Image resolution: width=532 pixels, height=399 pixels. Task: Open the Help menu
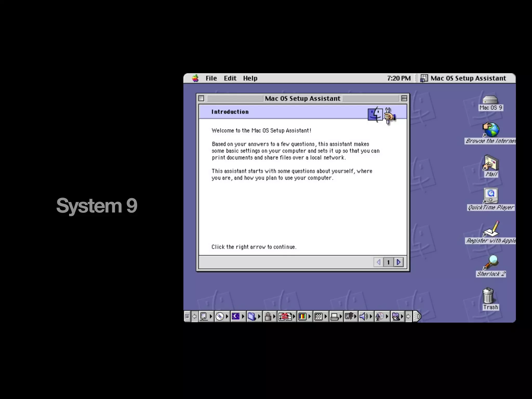250,78
